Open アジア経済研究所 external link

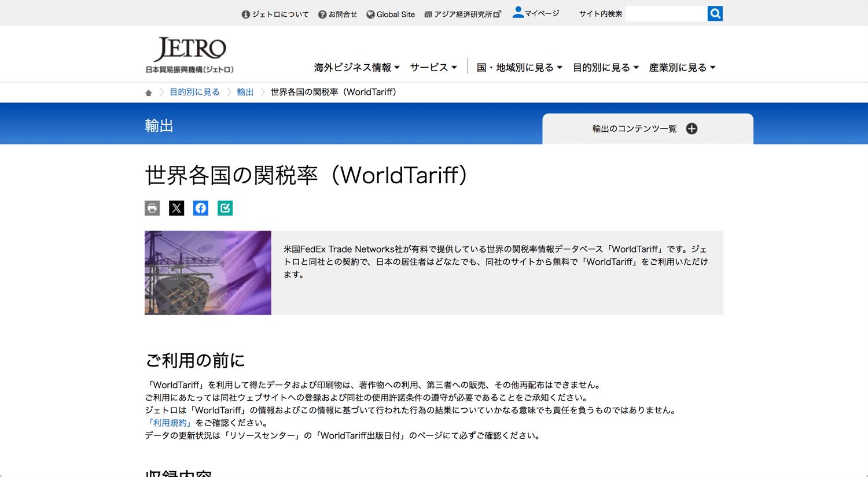462,14
